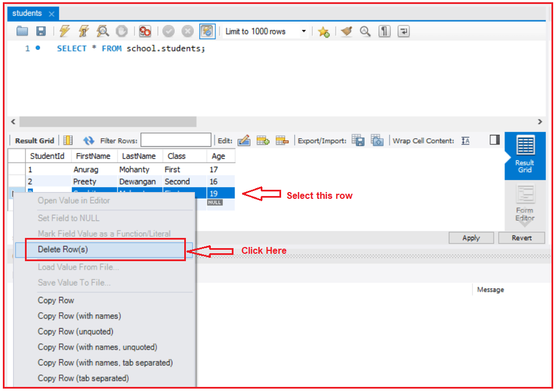
Task: Sort by the Class column header
Action: (x=184, y=156)
